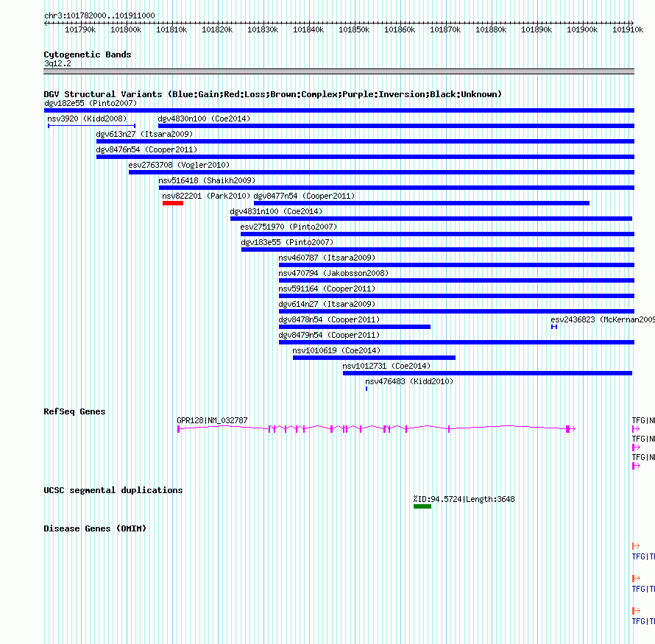Click the 101900k ruler tick label
This screenshot has width=655, height=644.
point(582,29)
